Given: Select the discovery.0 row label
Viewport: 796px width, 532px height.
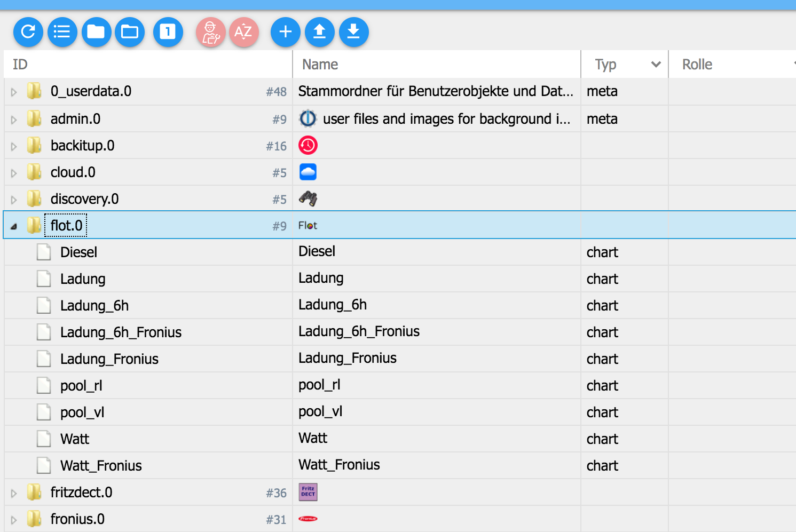Looking at the screenshot, I should click(84, 198).
